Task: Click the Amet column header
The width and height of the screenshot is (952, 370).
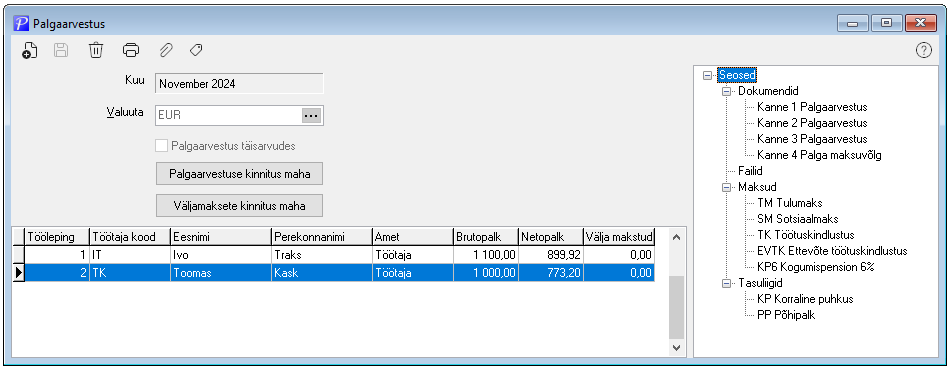Action: coord(413,236)
